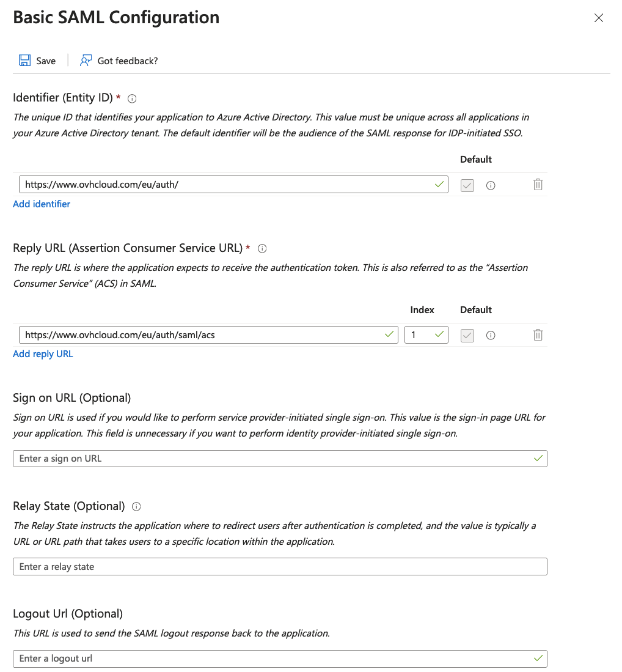Click the Got feedback? button
The height and width of the screenshot is (672, 622).
(x=127, y=61)
